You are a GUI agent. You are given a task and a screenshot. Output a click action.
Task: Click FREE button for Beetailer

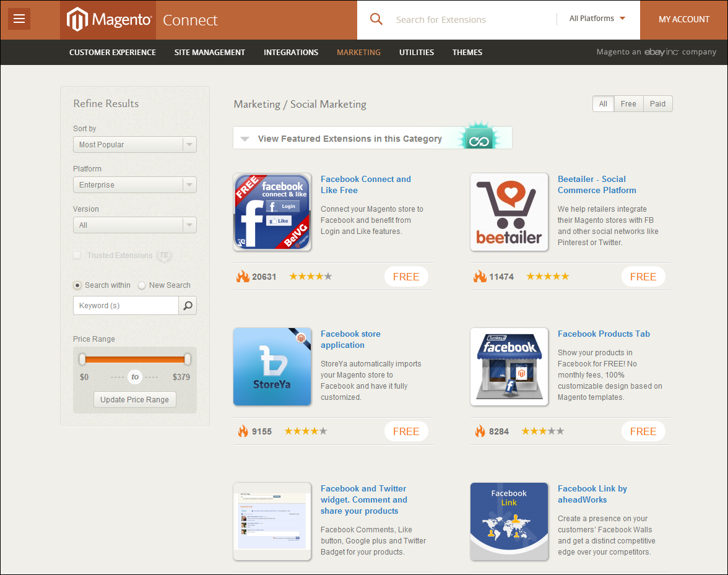tap(643, 277)
